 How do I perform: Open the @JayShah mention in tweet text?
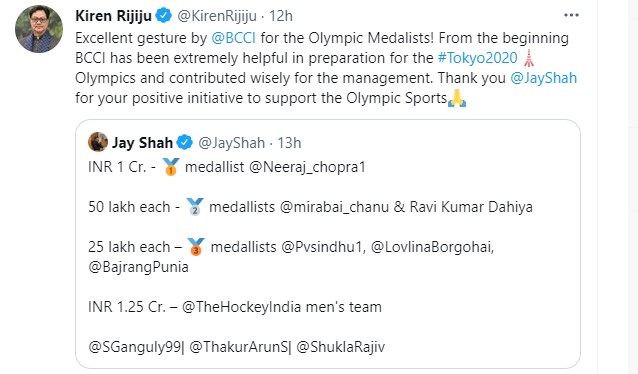coord(544,78)
